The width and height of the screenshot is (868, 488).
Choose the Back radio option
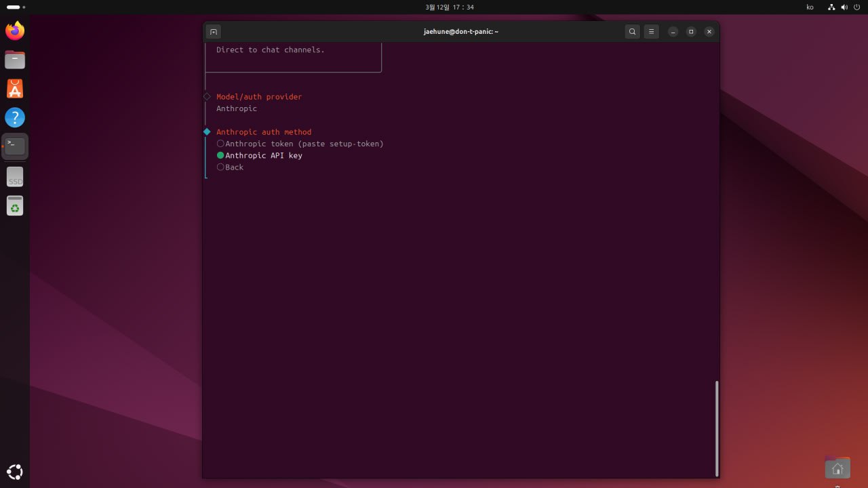234,167
